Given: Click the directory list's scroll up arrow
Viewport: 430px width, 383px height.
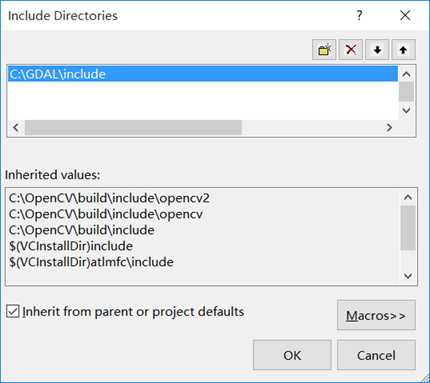Looking at the screenshot, I should pyautogui.click(x=406, y=74).
